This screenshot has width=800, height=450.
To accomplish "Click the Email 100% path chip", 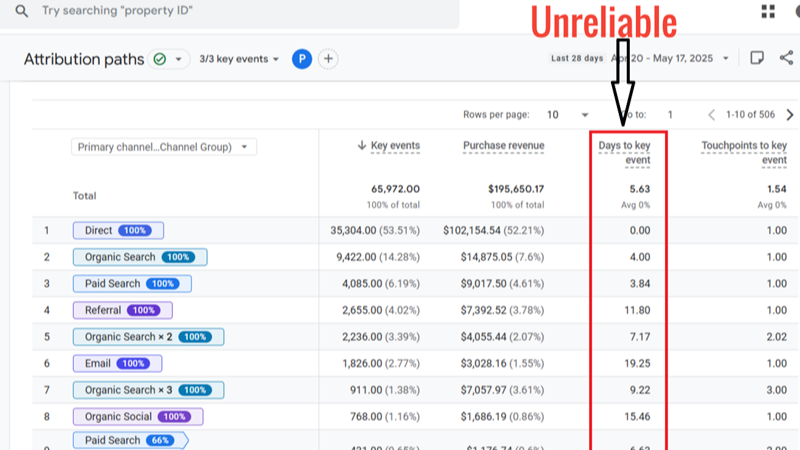I will [x=117, y=363].
